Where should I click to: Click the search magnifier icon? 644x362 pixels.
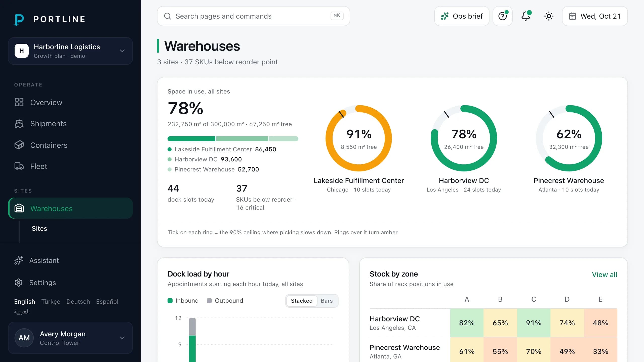pos(168,16)
